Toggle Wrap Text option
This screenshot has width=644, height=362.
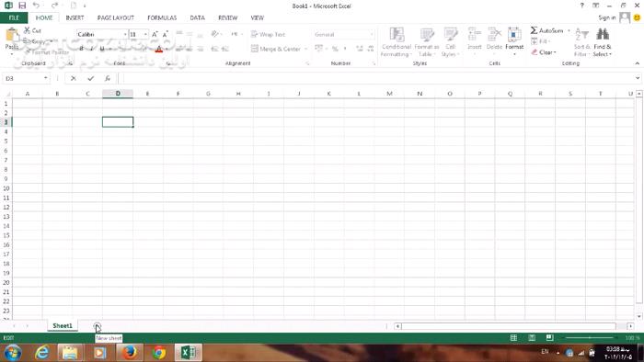[x=268, y=34]
